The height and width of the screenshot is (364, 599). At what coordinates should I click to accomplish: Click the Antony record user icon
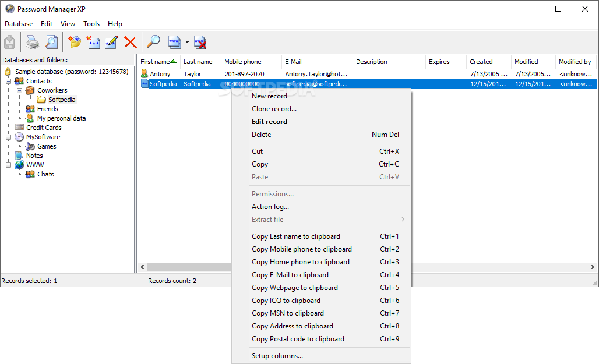145,73
